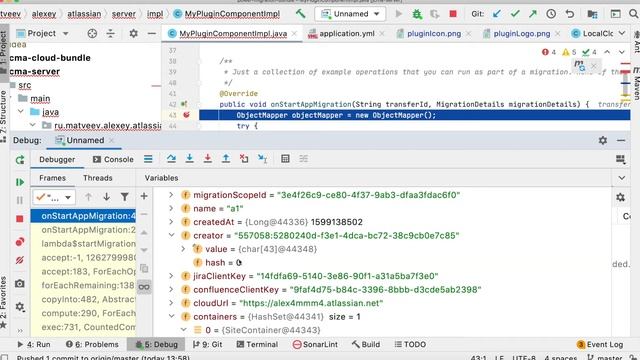Expand the migrationScopeId variable
The image size is (640, 360).
171,195
